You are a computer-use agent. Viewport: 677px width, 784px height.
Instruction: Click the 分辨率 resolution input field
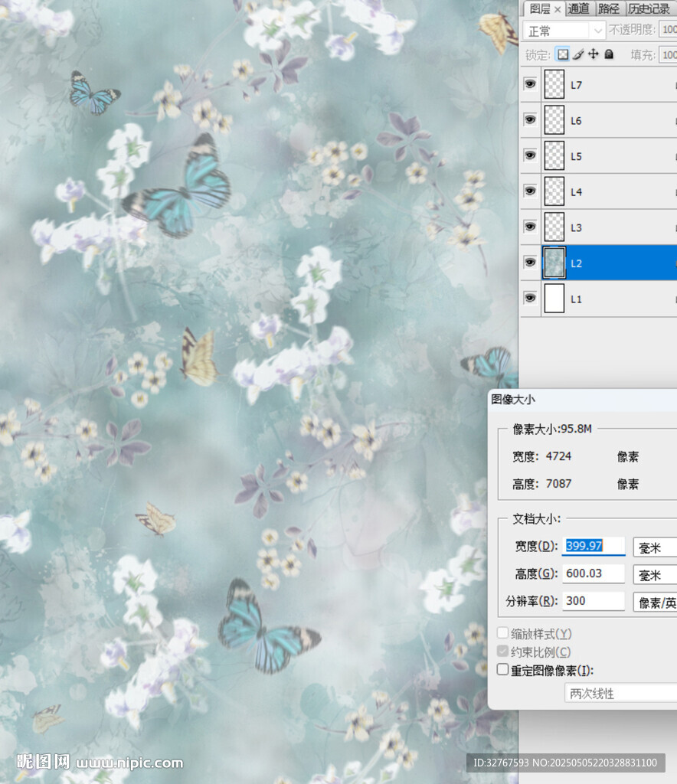(x=594, y=601)
